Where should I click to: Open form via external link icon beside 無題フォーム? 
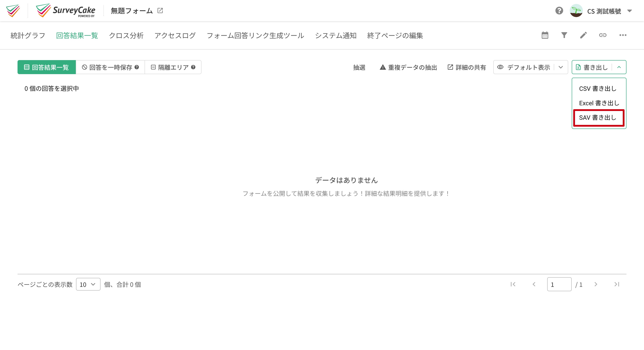coord(160,11)
